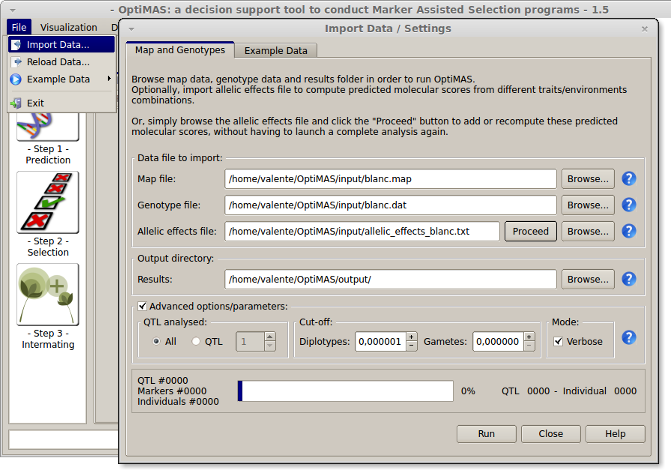Screen dimensions: 671x470
Task: Select the QTL radio button
Action: pos(196,341)
